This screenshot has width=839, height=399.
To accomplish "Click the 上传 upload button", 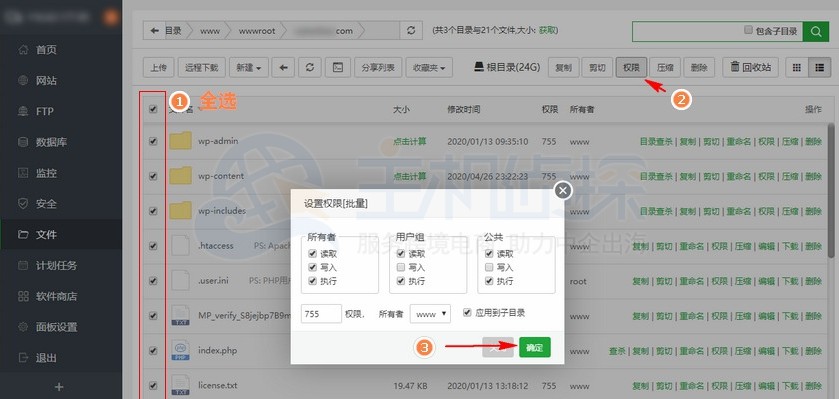I will pyautogui.click(x=158, y=68).
